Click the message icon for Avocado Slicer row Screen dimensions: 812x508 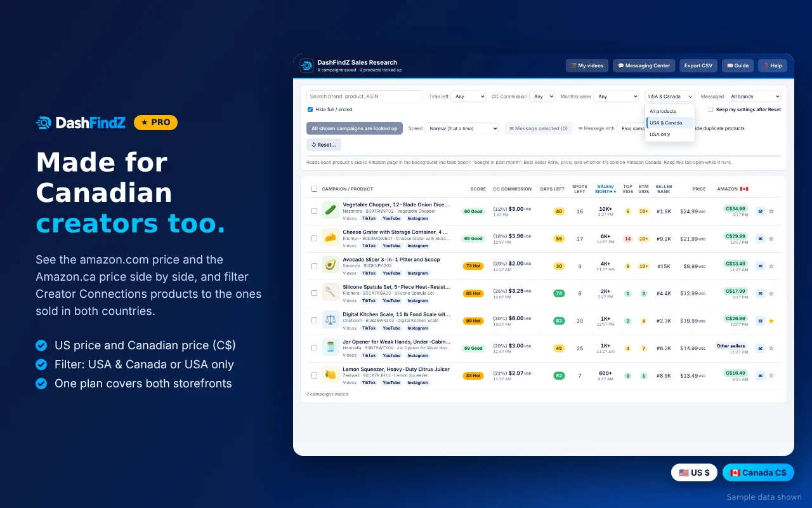point(760,265)
